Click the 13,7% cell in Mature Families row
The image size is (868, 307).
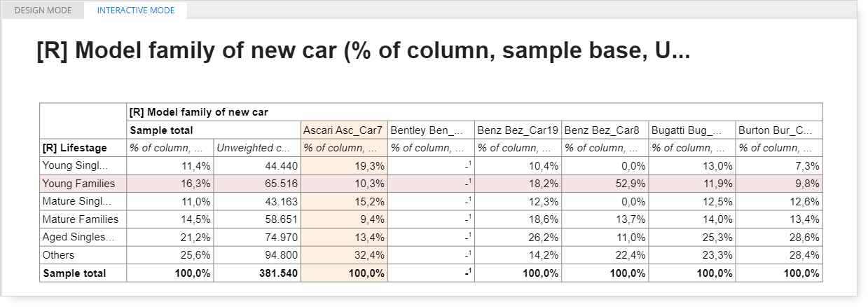click(x=605, y=219)
